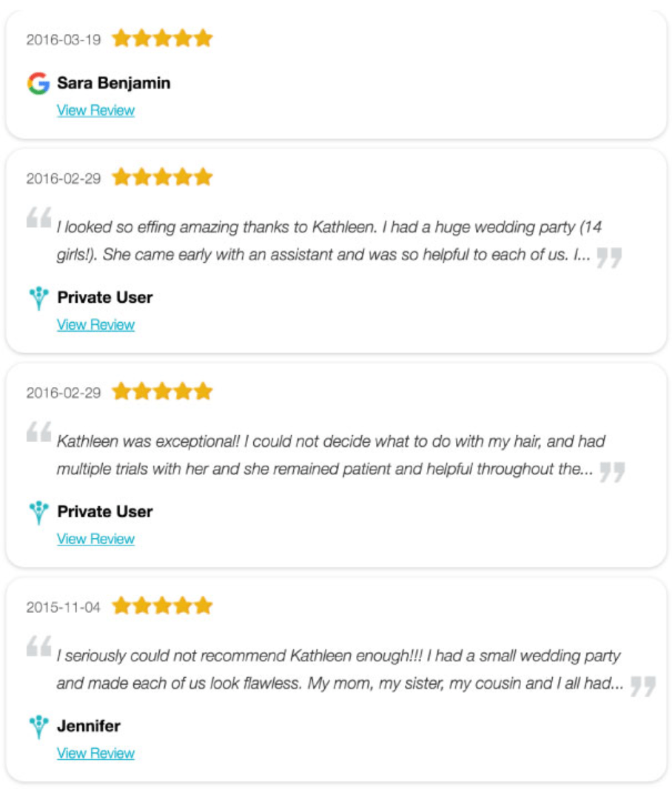Open View Review for 'Kathleen was exceptional' review
The image size is (672, 789).
95,539
